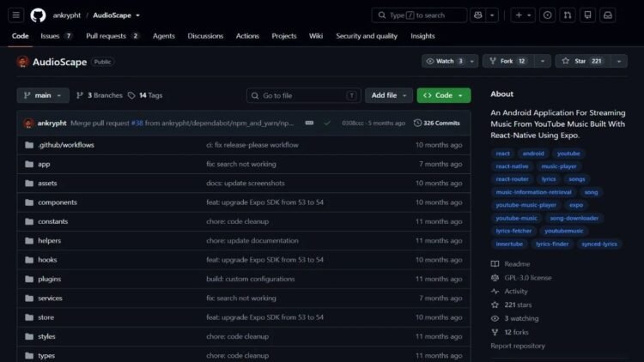Switch to the Issues tab
Screen dimensions: 644x362
pyautogui.click(x=57, y=36)
